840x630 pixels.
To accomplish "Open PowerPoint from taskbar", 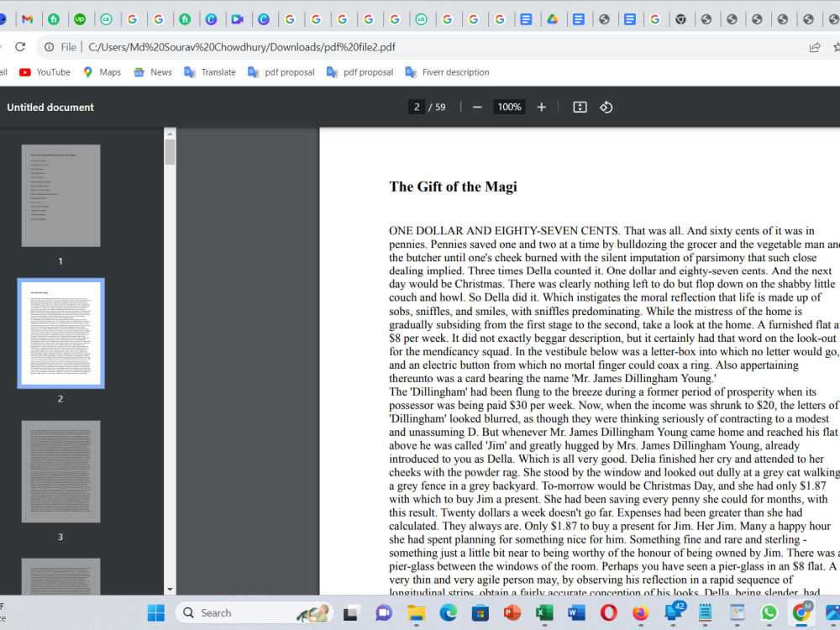I will point(512,613).
